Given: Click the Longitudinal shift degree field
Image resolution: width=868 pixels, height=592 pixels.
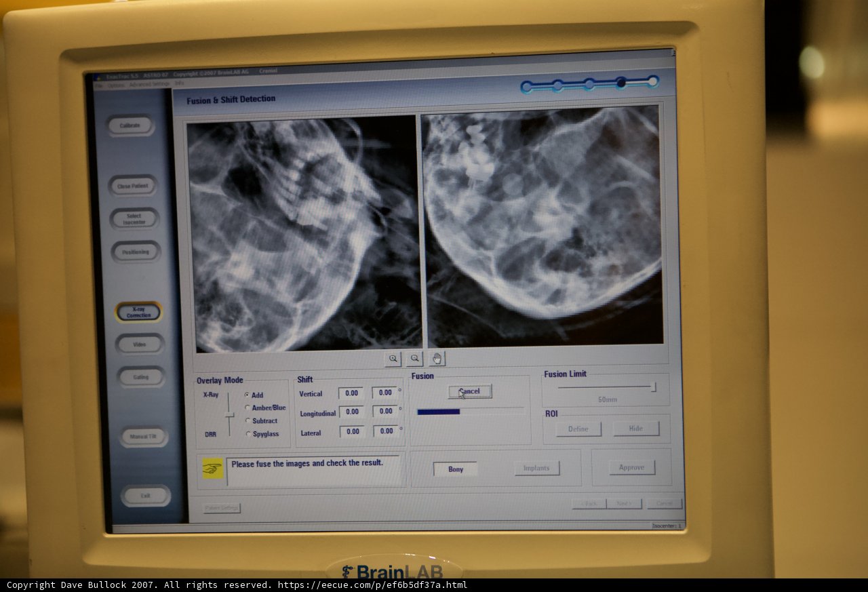Looking at the screenshot, I should pyautogui.click(x=385, y=412).
